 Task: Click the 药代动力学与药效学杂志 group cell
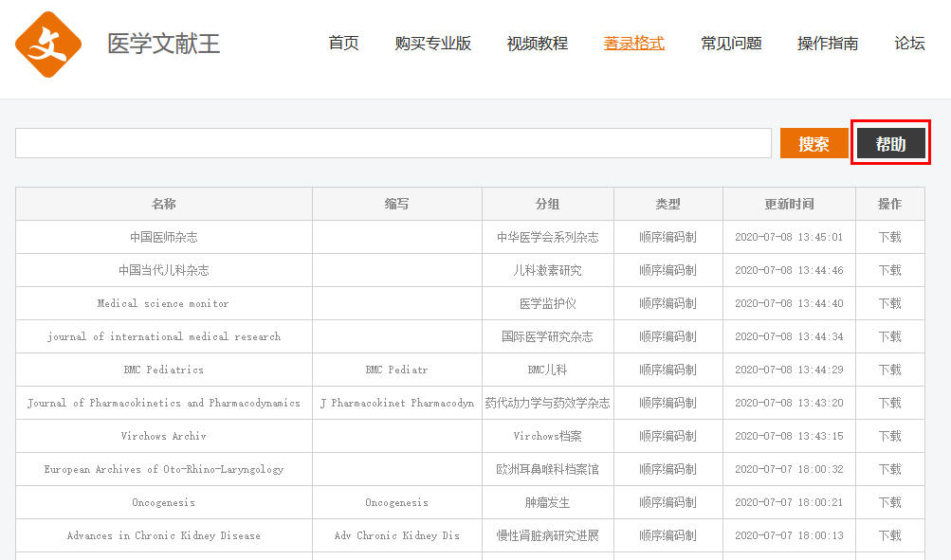(548, 403)
